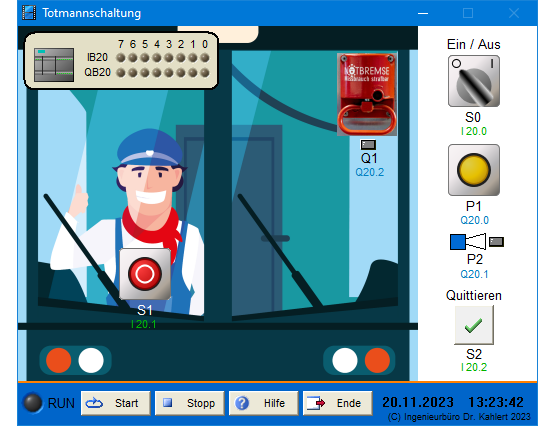Screen dimensions: 554x426
Task: Click the Start button
Action: [116, 403]
